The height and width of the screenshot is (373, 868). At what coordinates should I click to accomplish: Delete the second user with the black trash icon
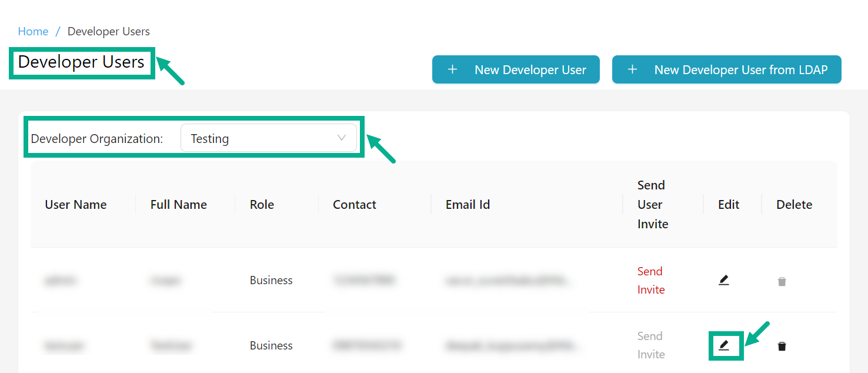(x=782, y=346)
